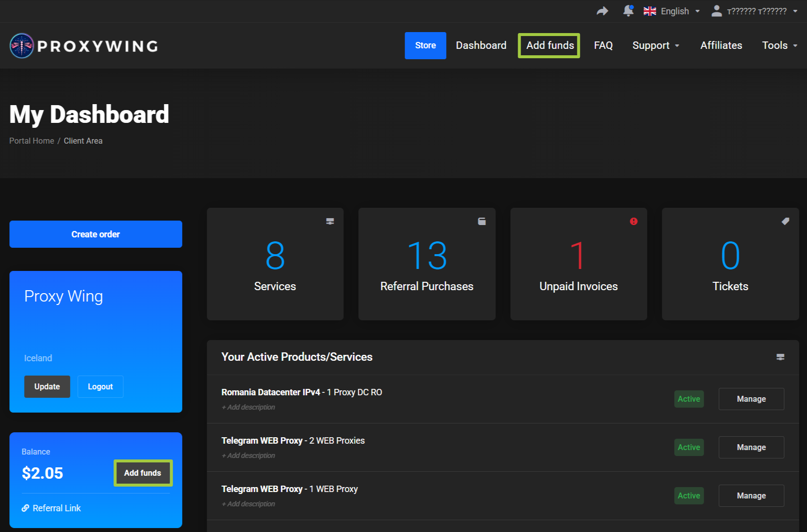Manage the Telegram WEB Proxy 2 WEB Proxies
This screenshot has height=532, width=807.
[x=751, y=447]
